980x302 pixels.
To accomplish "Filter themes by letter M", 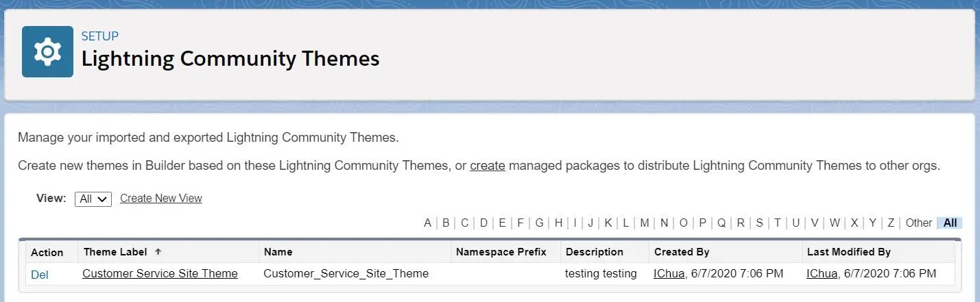I will pos(645,223).
